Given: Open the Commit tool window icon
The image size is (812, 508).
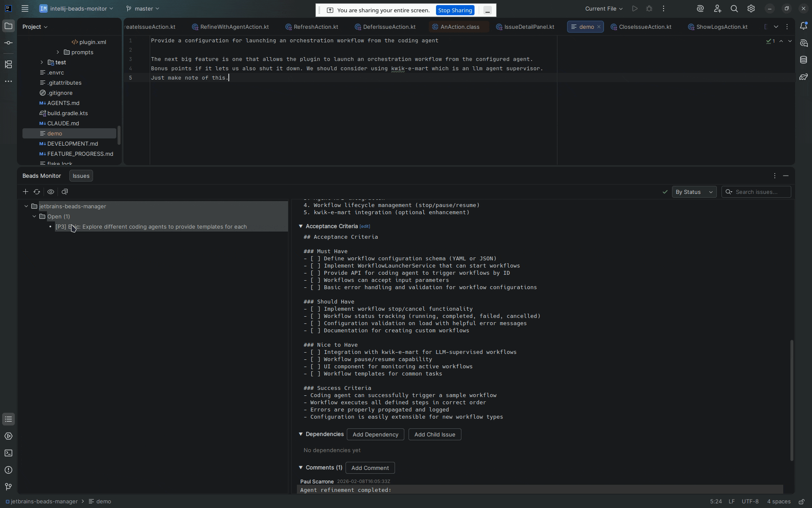Looking at the screenshot, I should [x=8, y=42].
